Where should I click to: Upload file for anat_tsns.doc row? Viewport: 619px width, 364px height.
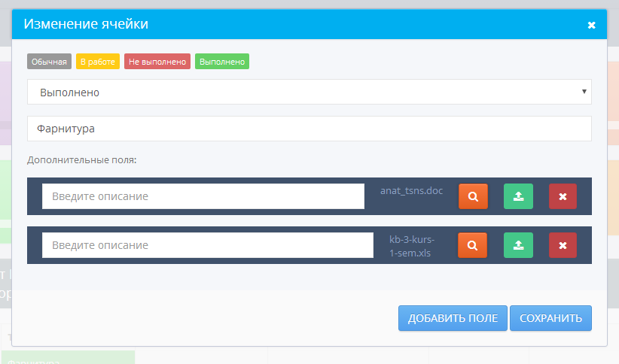(518, 196)
